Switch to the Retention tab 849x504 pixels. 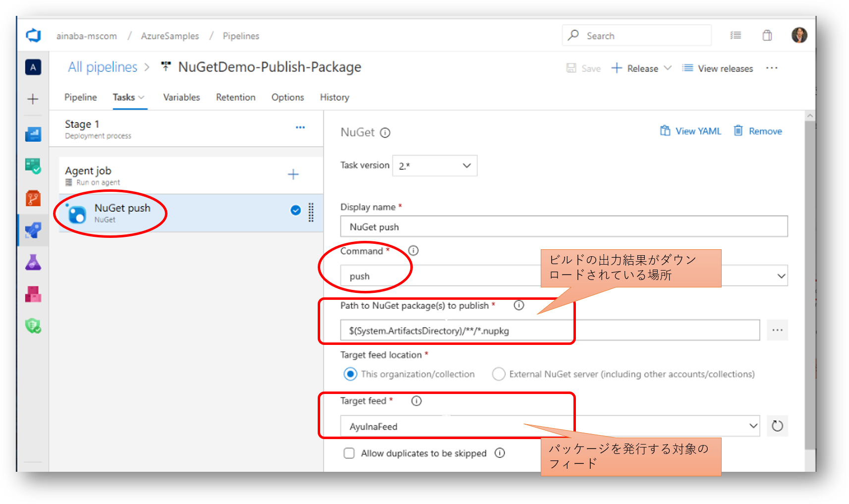[x=235, y=98]
